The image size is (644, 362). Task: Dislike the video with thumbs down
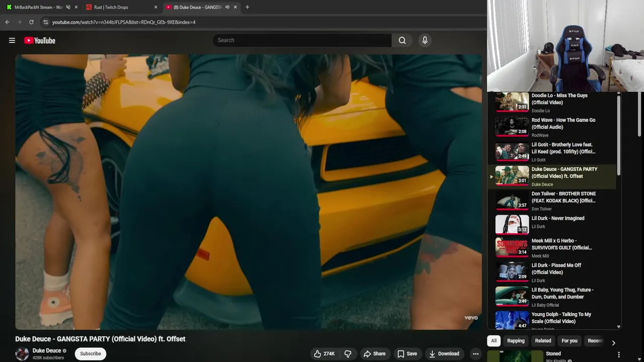348,353
